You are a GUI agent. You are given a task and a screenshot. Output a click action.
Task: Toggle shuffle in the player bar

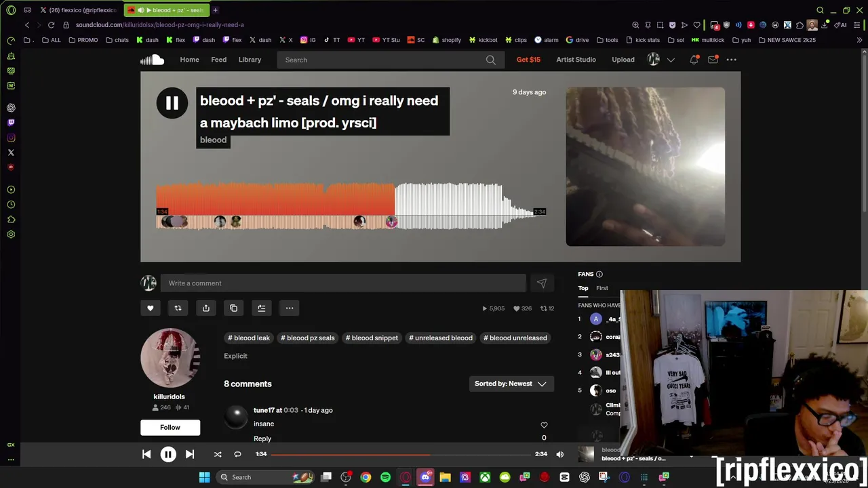218,454
